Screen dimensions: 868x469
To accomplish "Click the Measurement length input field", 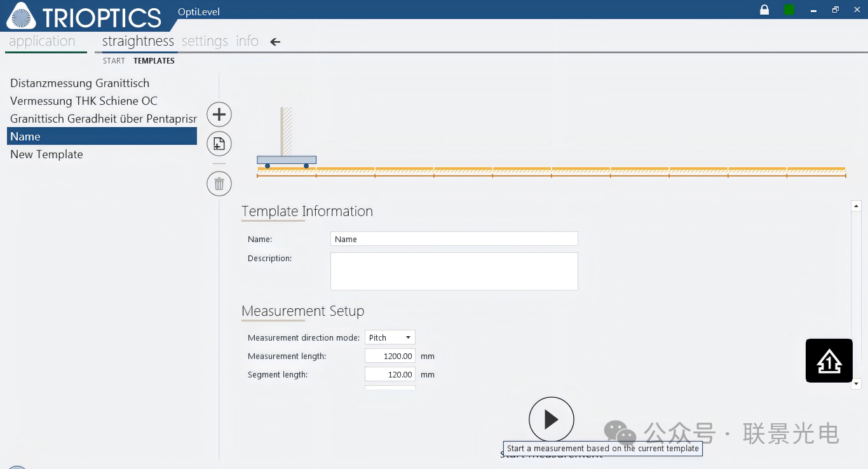I will (x=390, y=357).
